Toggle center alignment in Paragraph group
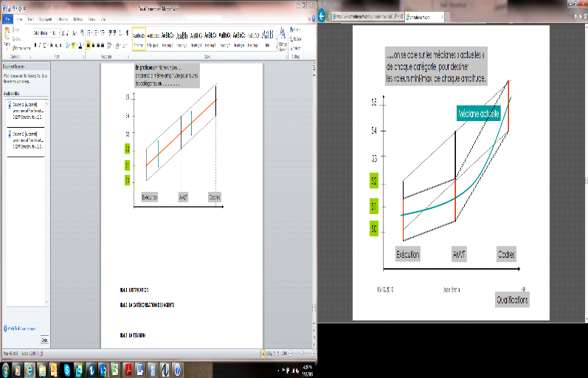The height and width of the screenshot is (378, 588). point(94,45)
